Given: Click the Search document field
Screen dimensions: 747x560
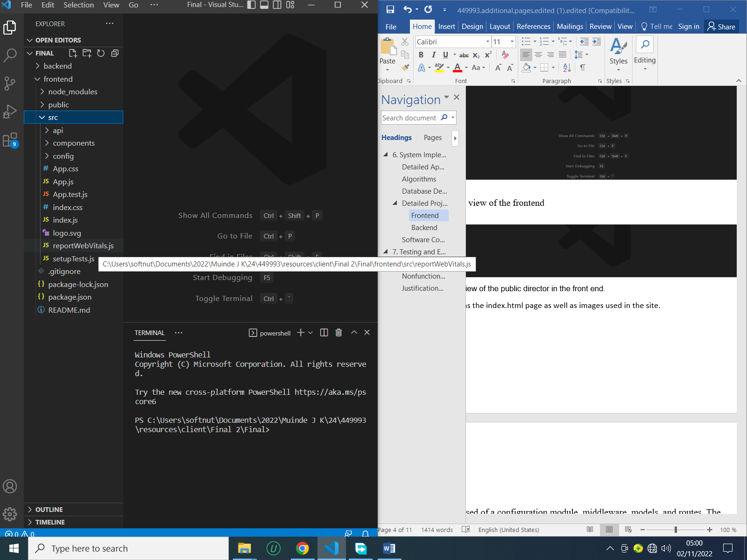Looking at the screenshot, I should pyautogui.click(x=409, y=118).
